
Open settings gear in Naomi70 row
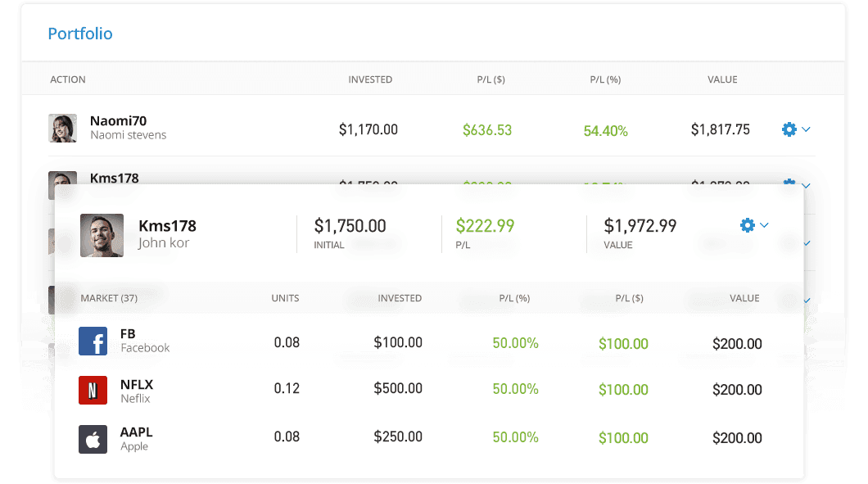coord(789,129)
